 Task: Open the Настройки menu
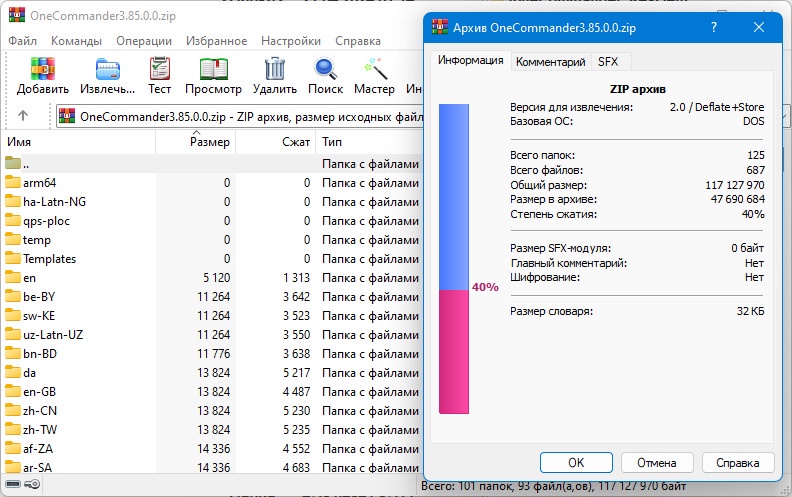[x=291, y=41]
